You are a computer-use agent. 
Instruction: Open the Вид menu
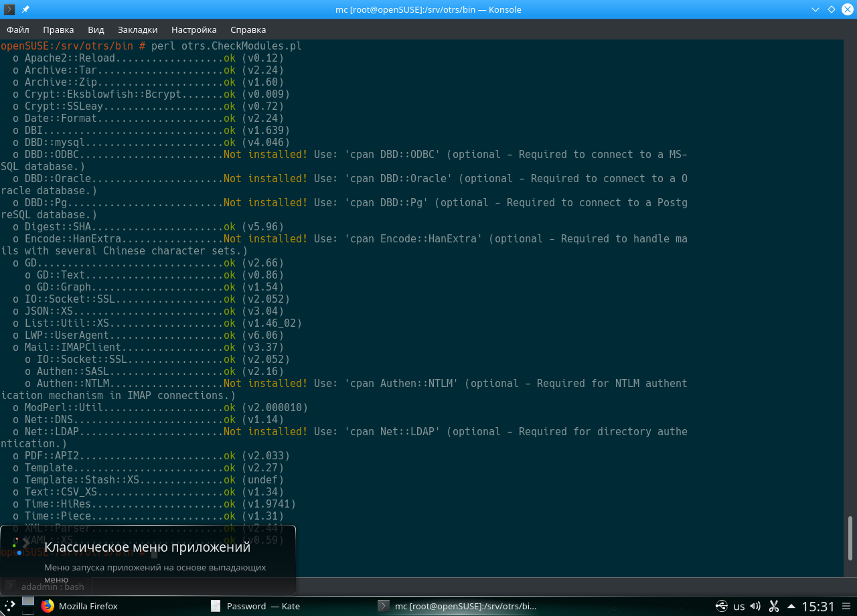coord(96,29)
